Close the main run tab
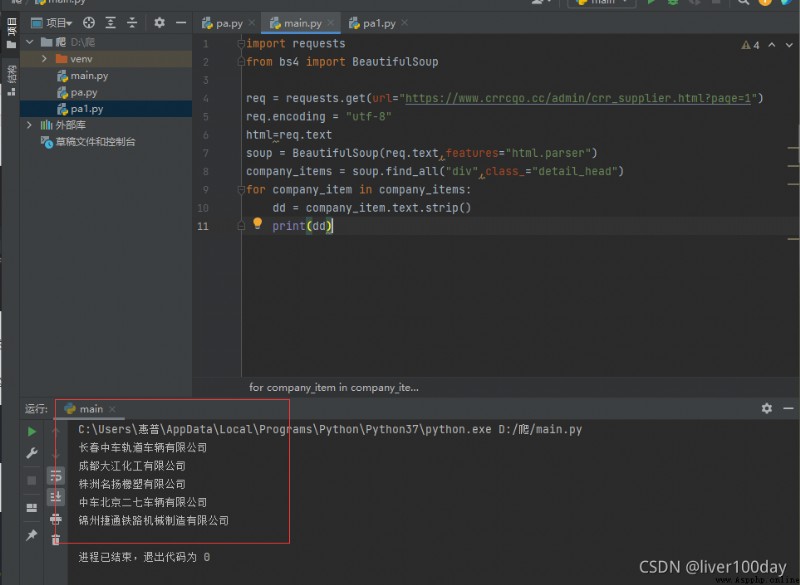 point(112,409)
